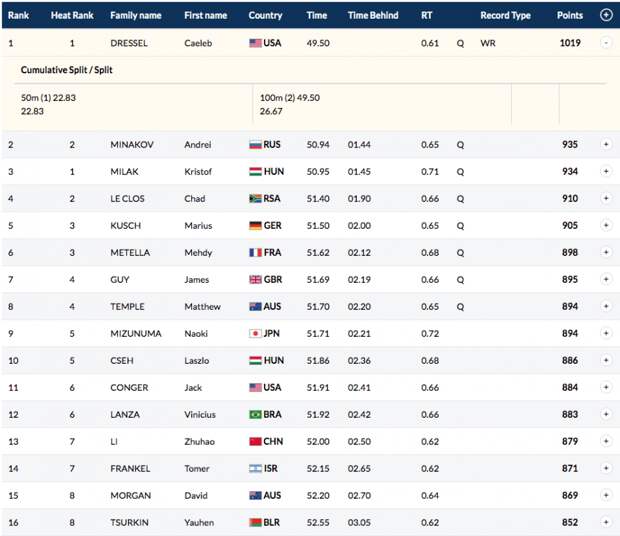Click the Family name column header
620x536 pixels.
click(x=135, y=16)
